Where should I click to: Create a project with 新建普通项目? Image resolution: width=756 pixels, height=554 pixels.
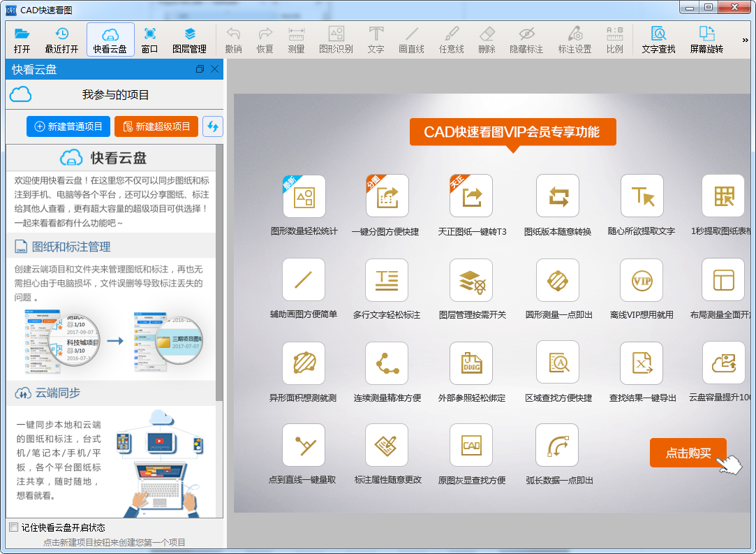tap(68, 126)
